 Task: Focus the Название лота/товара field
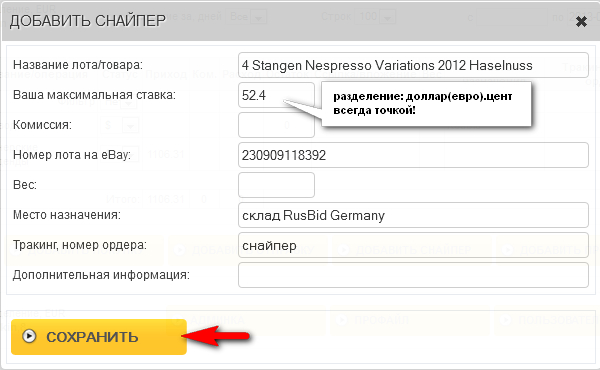(413, 65)
